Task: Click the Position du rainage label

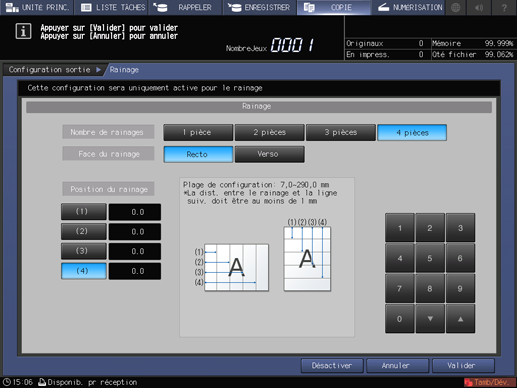Action: 108,189
